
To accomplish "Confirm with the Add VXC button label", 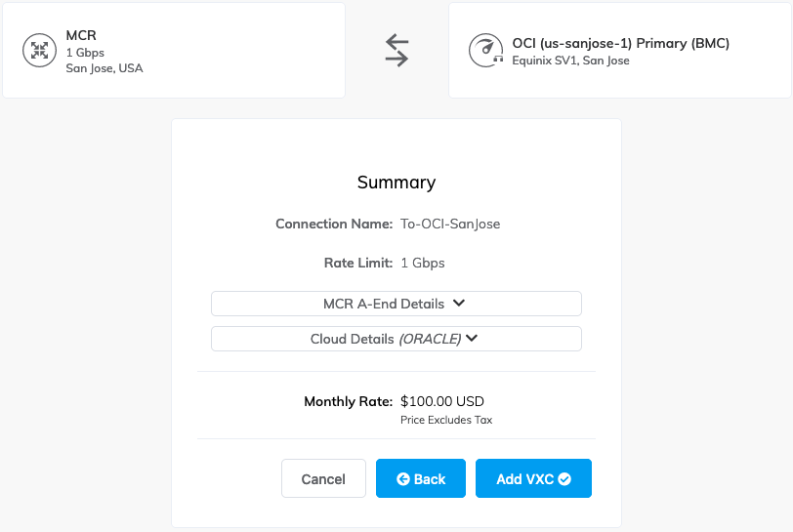I will click(524, 479).
